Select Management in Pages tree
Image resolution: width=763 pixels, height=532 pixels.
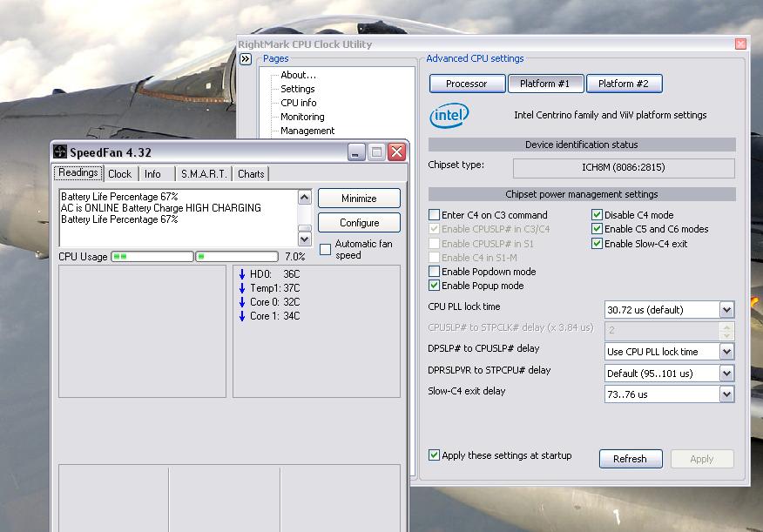coord(307,131)
